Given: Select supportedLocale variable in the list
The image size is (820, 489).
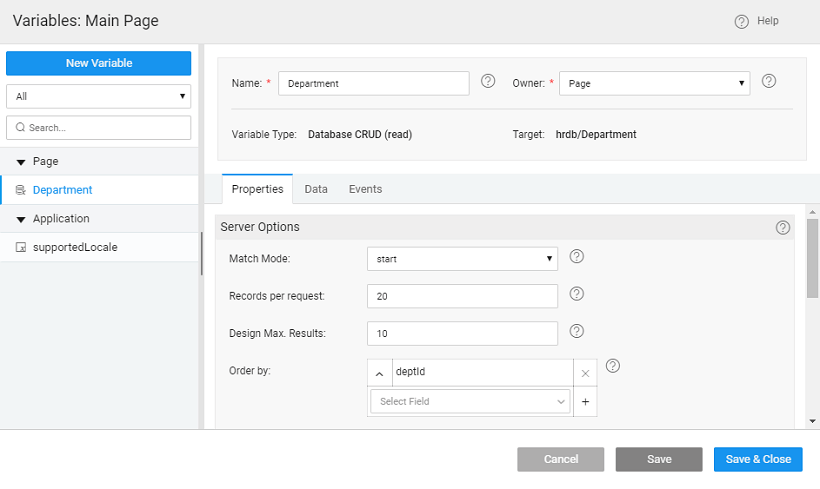Looking at the screenshot, I should (74, 247).
